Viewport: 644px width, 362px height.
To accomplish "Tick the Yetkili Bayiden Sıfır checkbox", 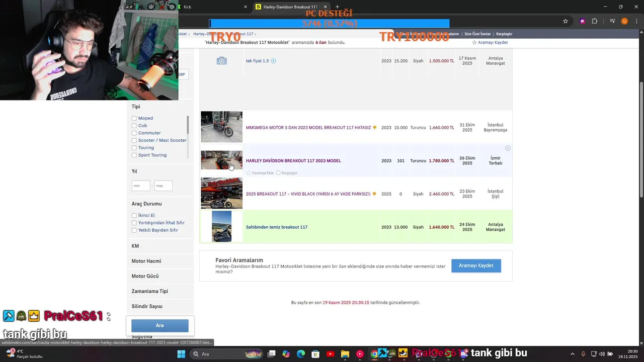I will pyautogui.click(x=134, y=230).
